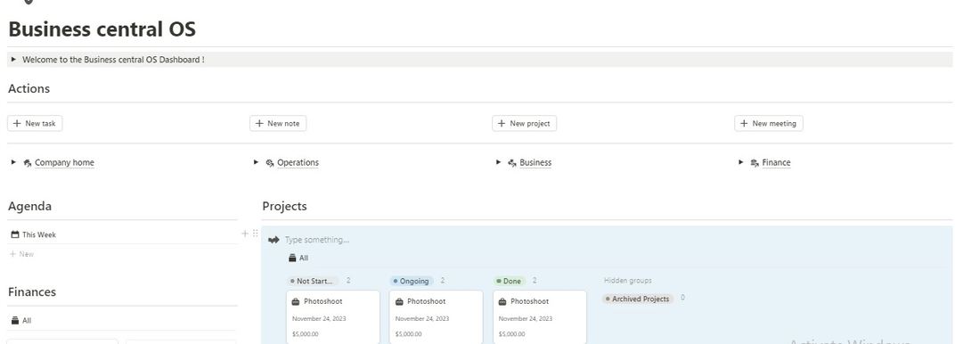
Task: Expand the Finance toggle arrow
Action: tap(741, 162)
